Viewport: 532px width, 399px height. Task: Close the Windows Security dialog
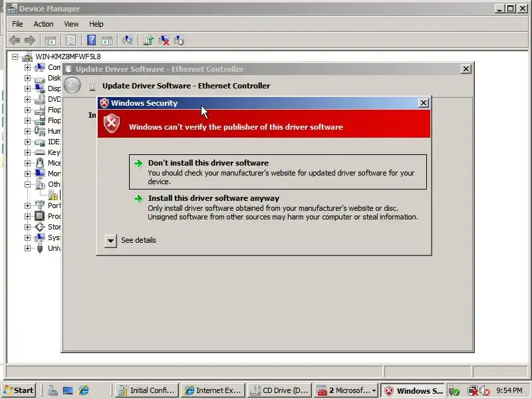[424, 103]
